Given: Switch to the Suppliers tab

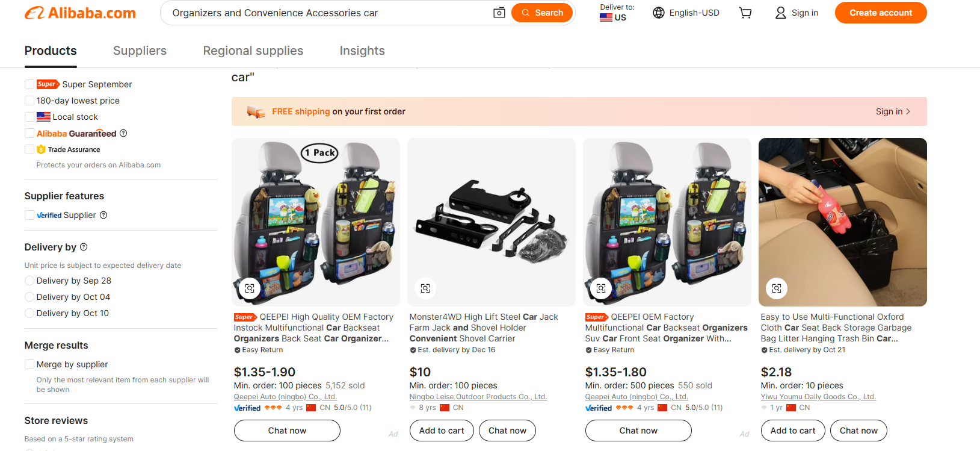Looking at the screenshot, I should tap(140, 51).
